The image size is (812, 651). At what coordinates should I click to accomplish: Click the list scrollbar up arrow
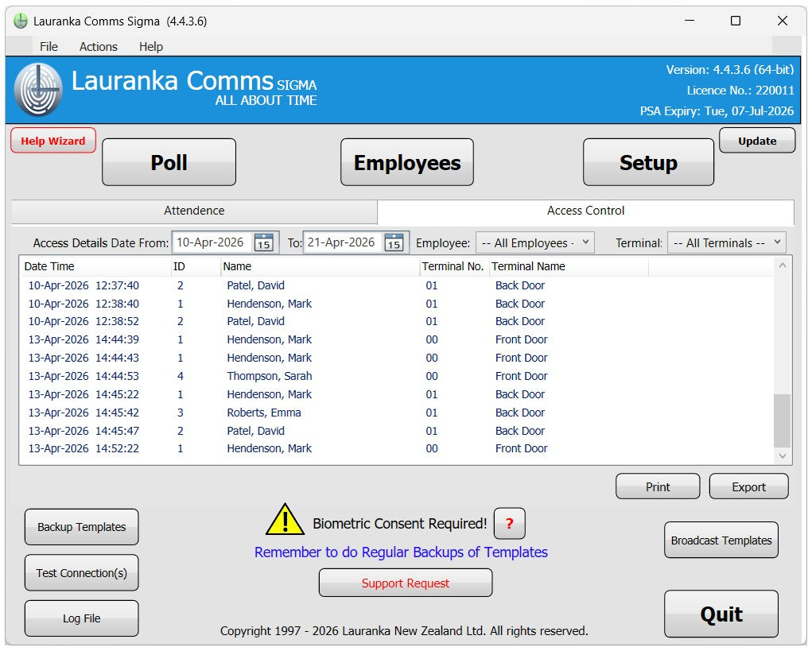point(783,265)
